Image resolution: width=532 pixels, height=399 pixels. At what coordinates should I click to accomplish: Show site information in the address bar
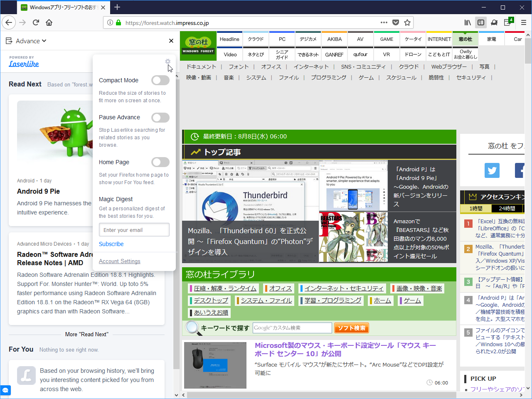(x=110, y=23)
